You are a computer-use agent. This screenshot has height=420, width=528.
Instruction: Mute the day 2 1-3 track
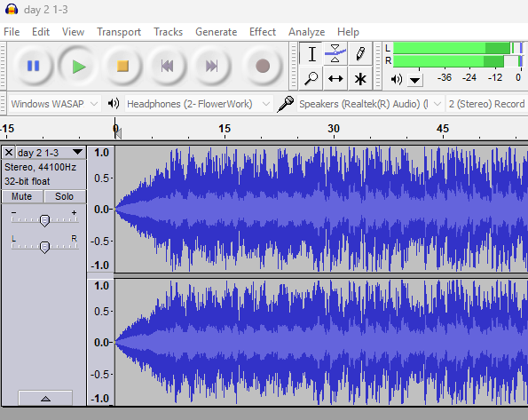(22, 196)
